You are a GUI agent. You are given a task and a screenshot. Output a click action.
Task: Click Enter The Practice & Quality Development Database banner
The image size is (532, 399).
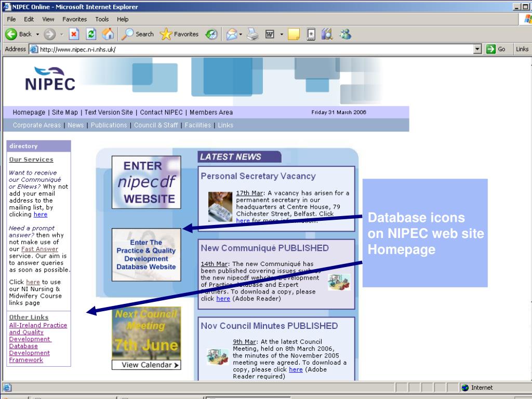pyautogui.click(x=146, y=255)
